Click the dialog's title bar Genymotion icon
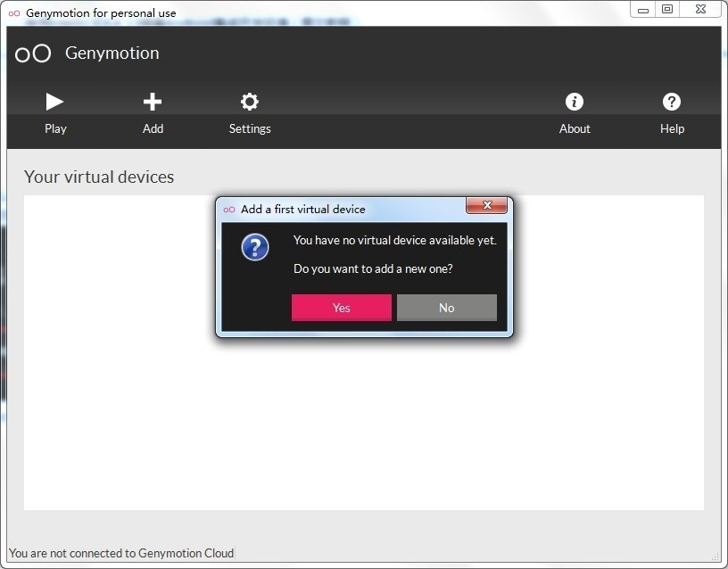The width and height of the screenshot is (728, 569). coord(229,210)
